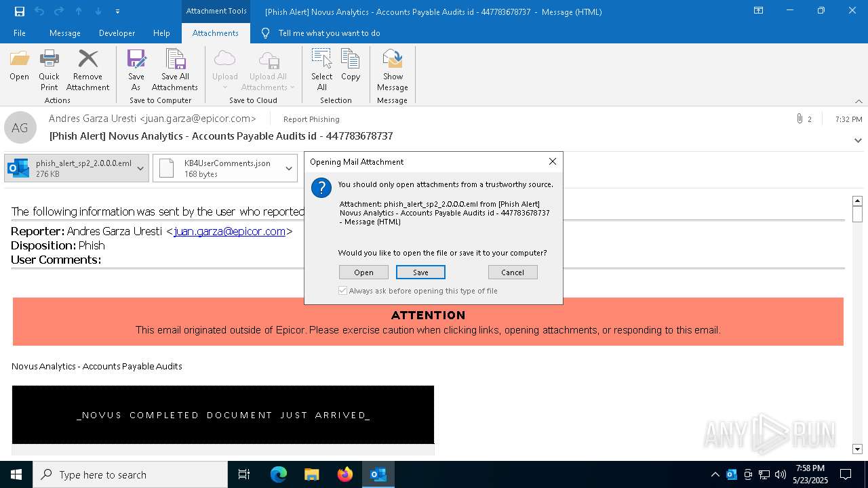
Task: Click the Windows Start button
Action: (x=16, y=474)
